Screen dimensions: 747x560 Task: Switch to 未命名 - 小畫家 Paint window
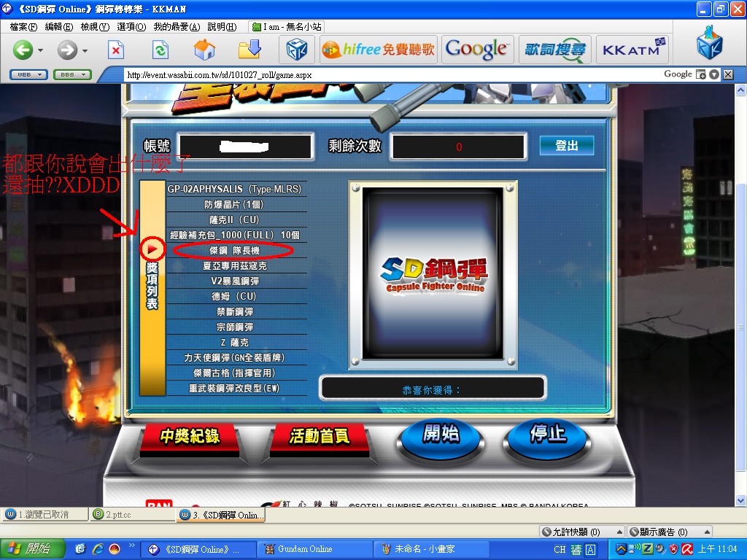point(431,549)
